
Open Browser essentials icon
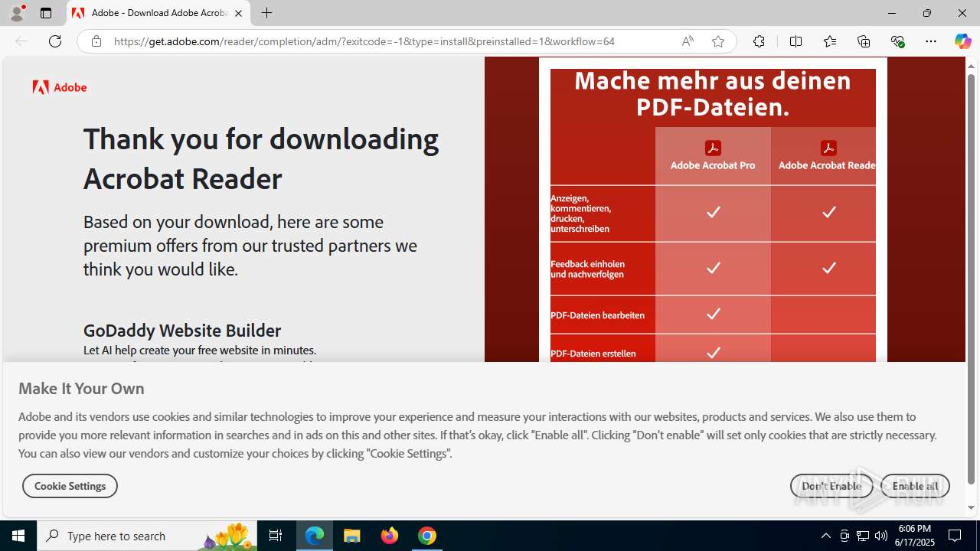[897, 41]
